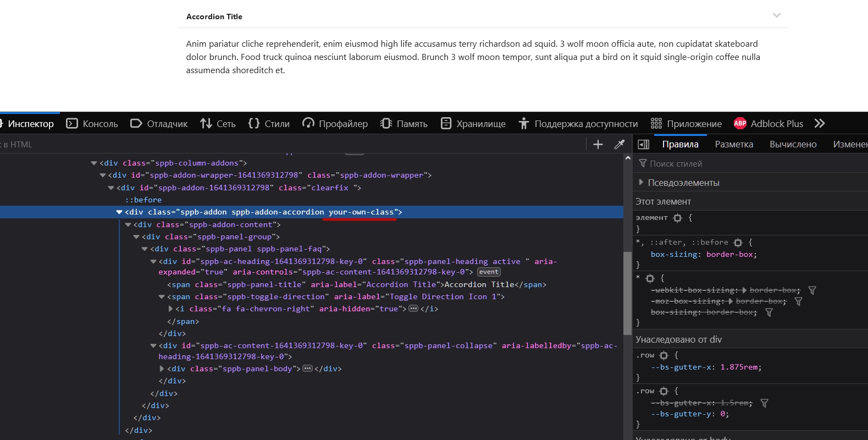The width and height of the screenshot is (868, 440).
Task: Toggle selector highlighter for ::after, ::before rule
Action: pyautogui.click(x=738, y=243)
